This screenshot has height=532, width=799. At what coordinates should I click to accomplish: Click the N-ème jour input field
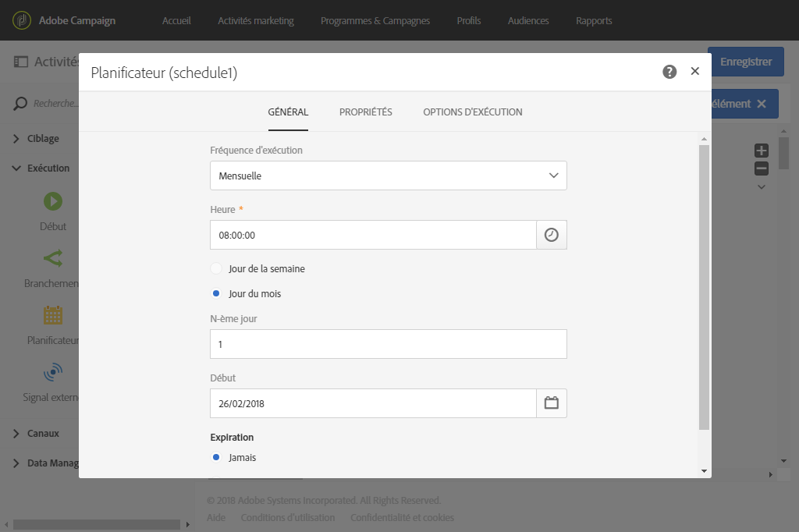[x=389, y=344]
